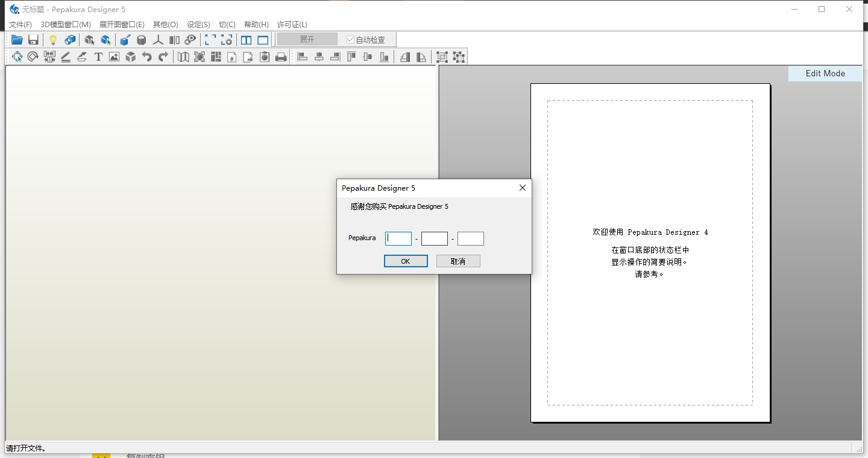Click the printer icon

[x=281, y=57]
